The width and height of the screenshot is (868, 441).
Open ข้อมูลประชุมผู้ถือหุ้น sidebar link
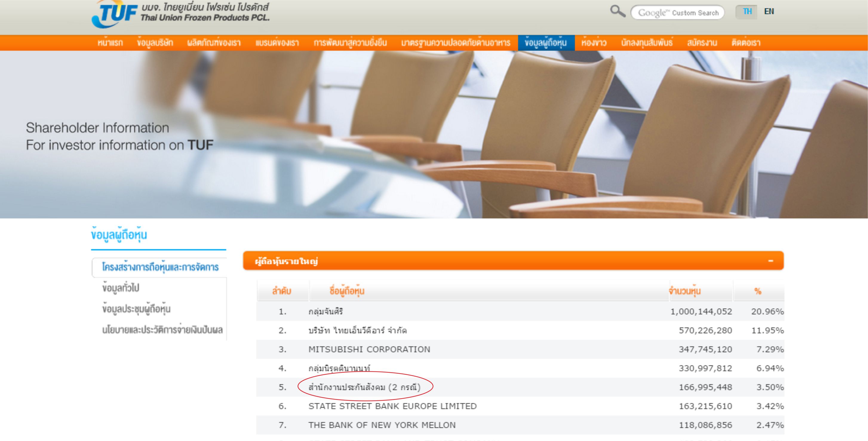point(136,309)
